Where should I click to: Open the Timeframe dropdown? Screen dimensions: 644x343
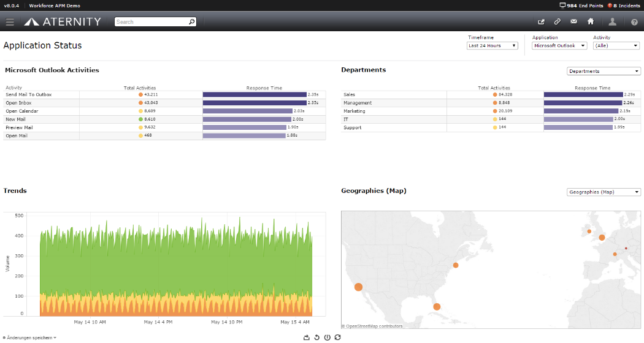(x=493, y=45)
